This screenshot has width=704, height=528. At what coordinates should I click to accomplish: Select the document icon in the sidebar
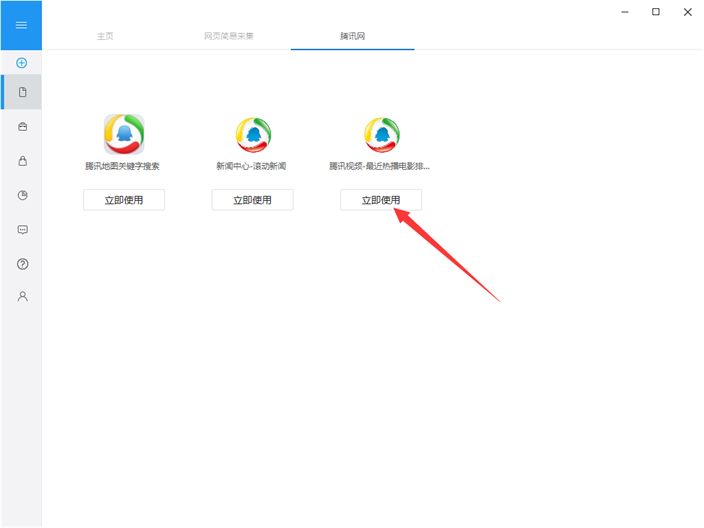22,92
